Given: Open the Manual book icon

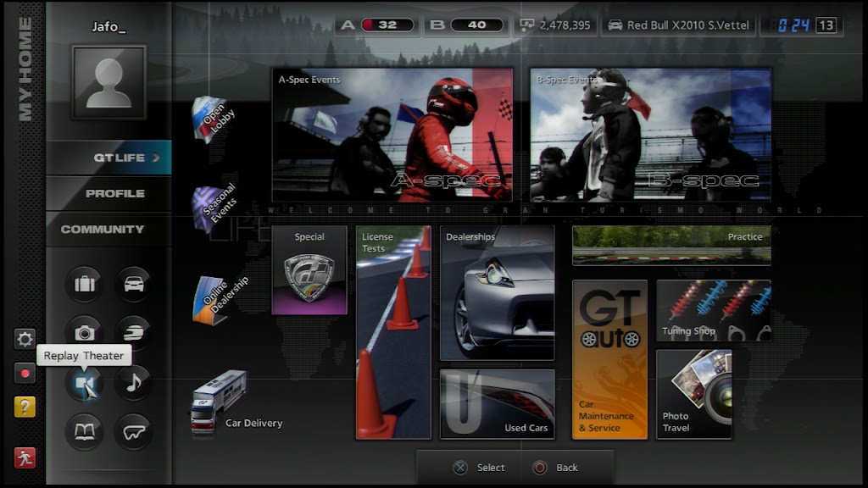Looking at the screenshot, I should tap(84, 431).
